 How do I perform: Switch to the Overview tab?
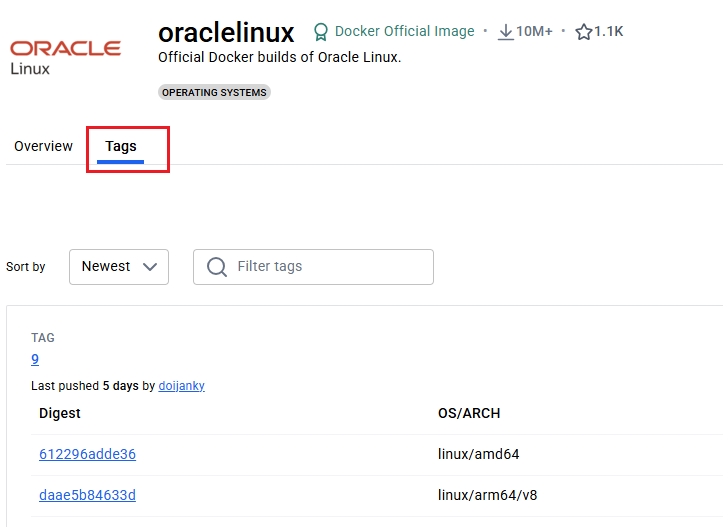43,146
